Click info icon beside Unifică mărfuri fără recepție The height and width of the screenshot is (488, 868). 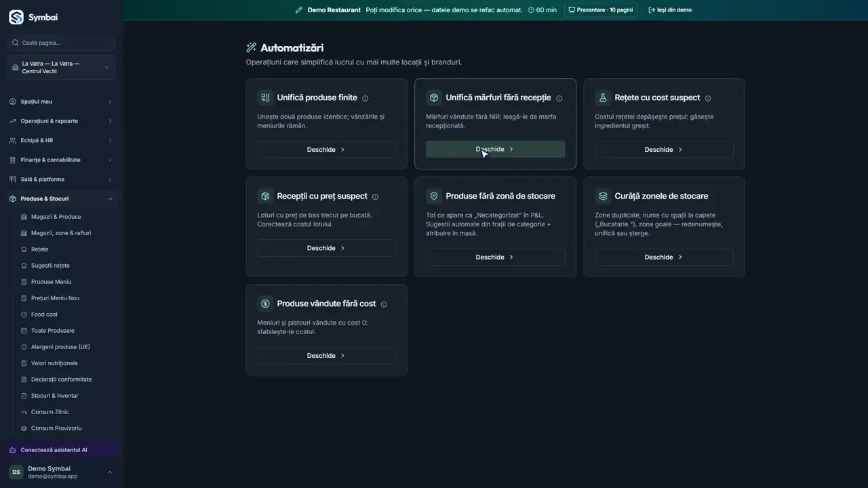click(559, 98)
